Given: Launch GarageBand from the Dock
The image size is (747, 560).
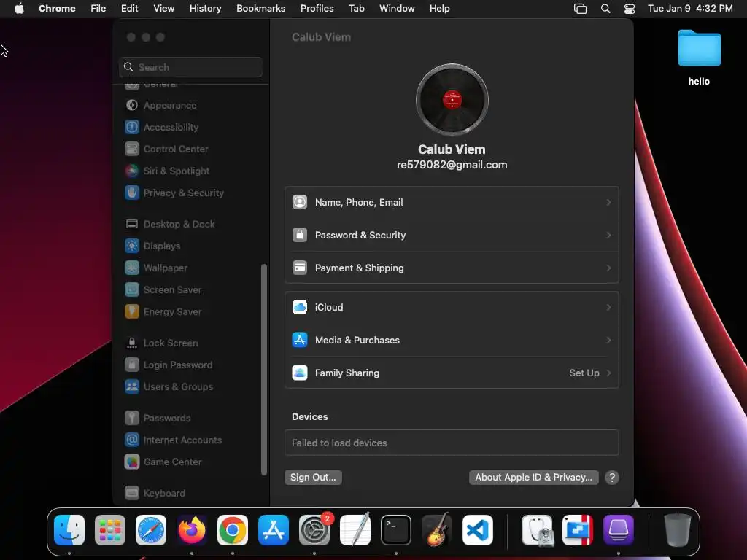Looking at the screenshot, I should pyautogui.click(x=437, y=530).
